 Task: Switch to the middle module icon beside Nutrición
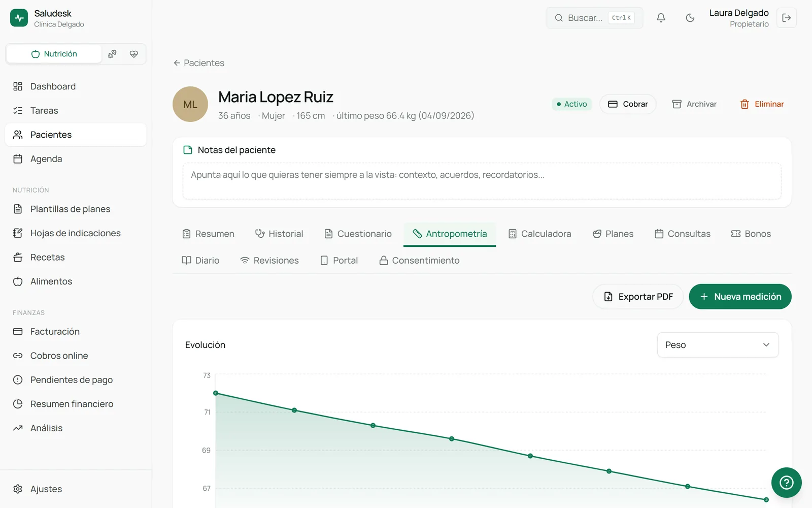pos(112,54)
